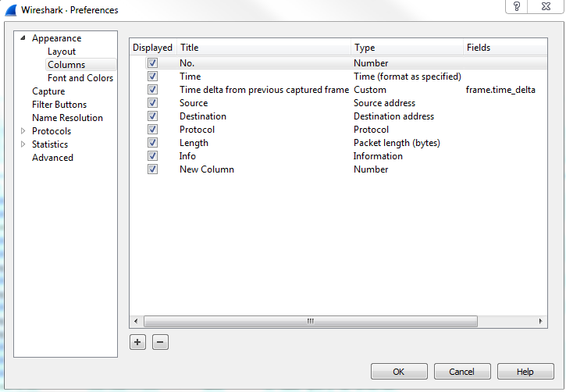Viewport: 566px width, 392px height.
Task: Select Statistics tree label
Action: 50,144
